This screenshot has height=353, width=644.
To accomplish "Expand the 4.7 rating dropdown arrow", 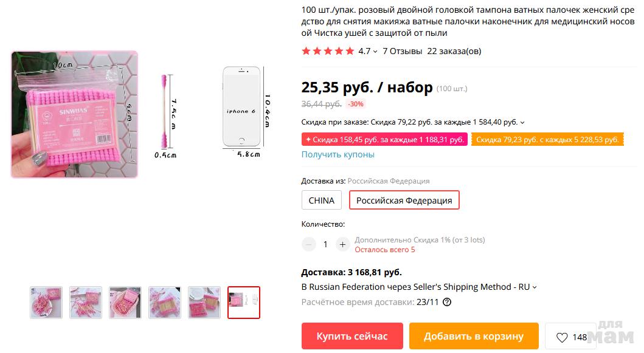I will (x=375, y=52).
